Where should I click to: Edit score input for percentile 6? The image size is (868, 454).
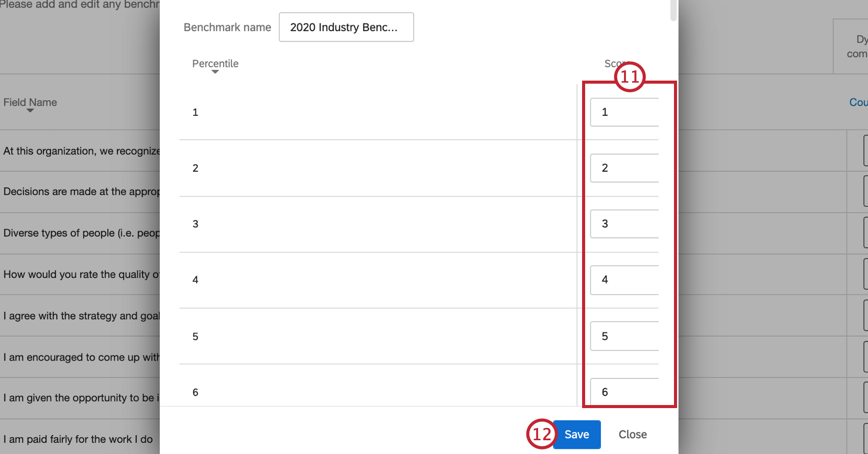(x=624, y=392)
